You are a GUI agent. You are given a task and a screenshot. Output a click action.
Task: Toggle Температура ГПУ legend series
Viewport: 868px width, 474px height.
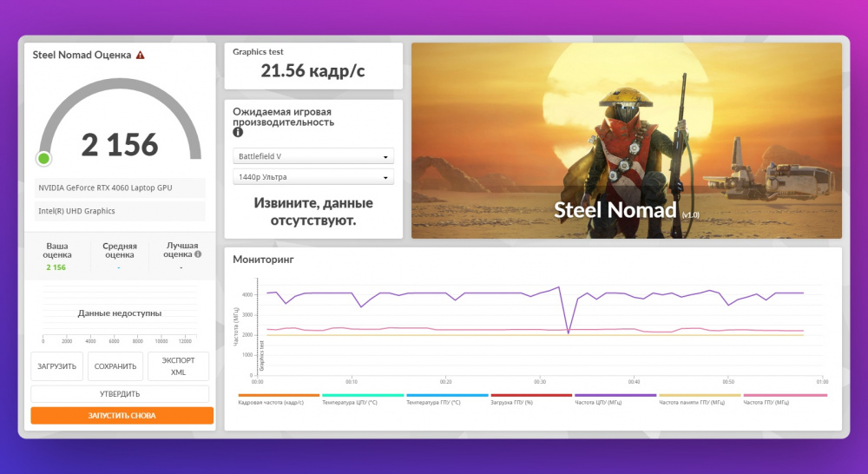click(447, 399)
